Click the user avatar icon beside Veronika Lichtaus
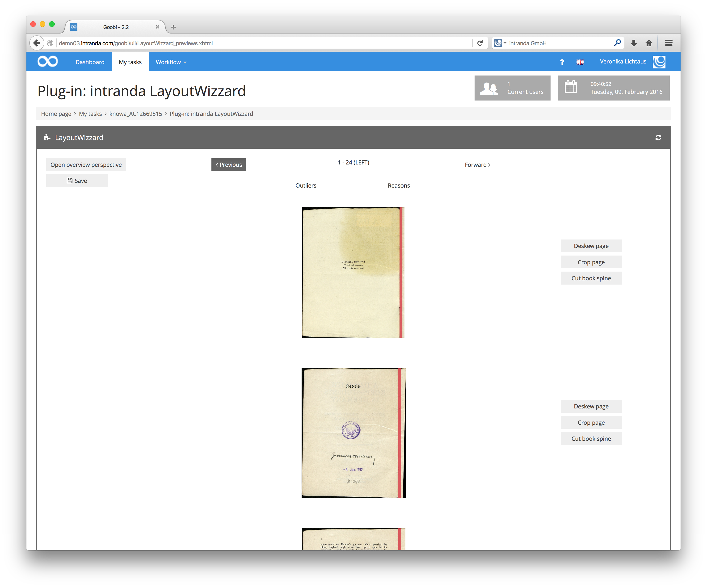Image resolution: width=707 pixels, height=588 pixels. coord(659,62)
